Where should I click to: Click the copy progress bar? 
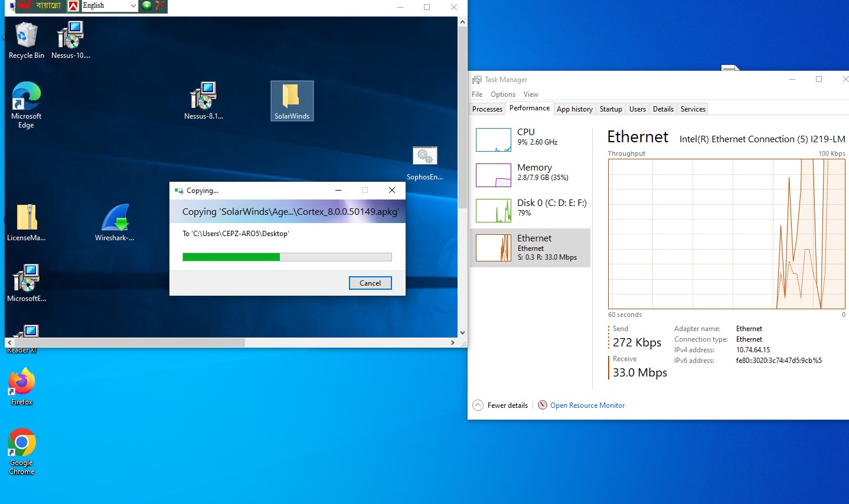(x=287, y=257)
